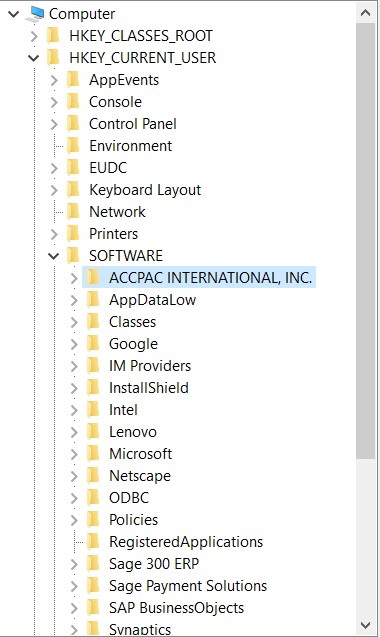Viewport: 380px width, 637px height.
Task: Click the Network folder icon
Action: point(73,212)
